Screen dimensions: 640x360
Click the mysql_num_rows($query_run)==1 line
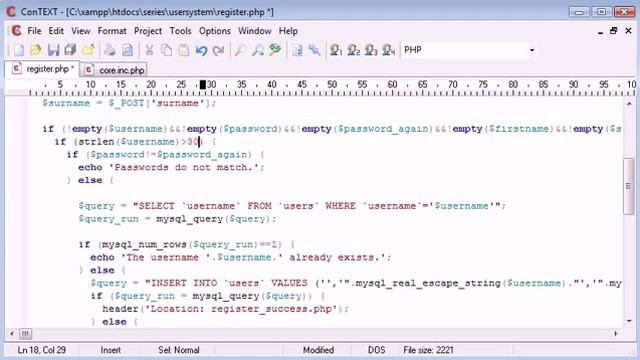(x=187, y=244)
